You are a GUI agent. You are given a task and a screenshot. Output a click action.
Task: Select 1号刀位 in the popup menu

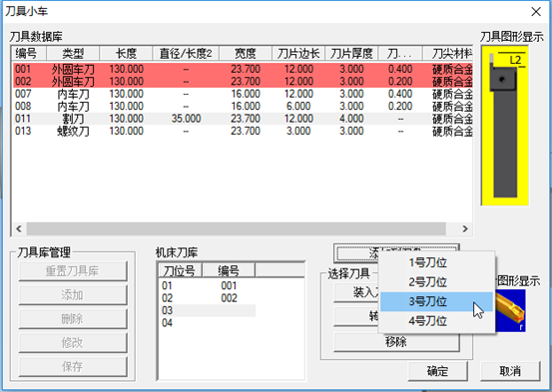click(x=436, y=262)
